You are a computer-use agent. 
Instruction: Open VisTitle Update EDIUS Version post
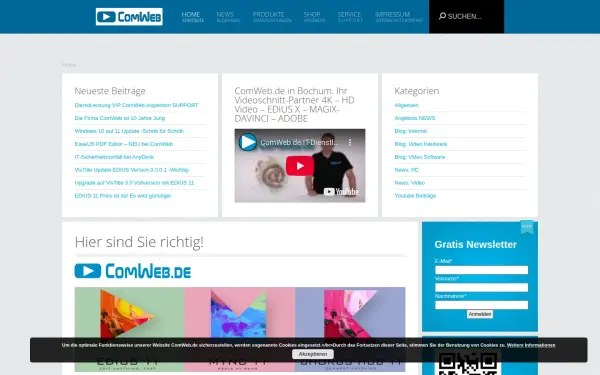[132, 170]
